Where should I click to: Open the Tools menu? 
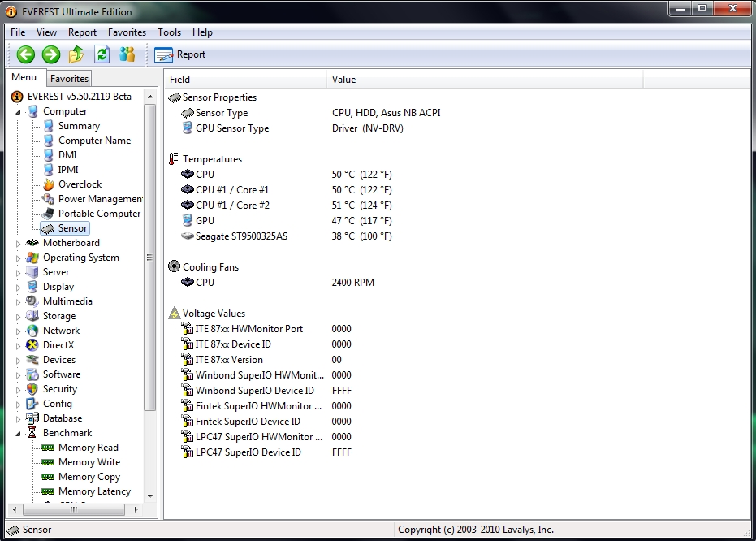point(169,32)
